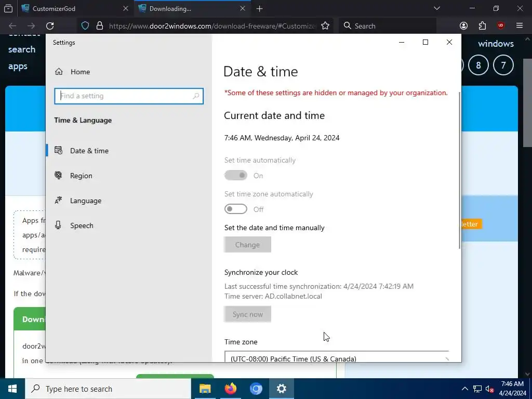Show hidden system tray icons
This screenshot has height=399, width=532.
click(465, 389)
